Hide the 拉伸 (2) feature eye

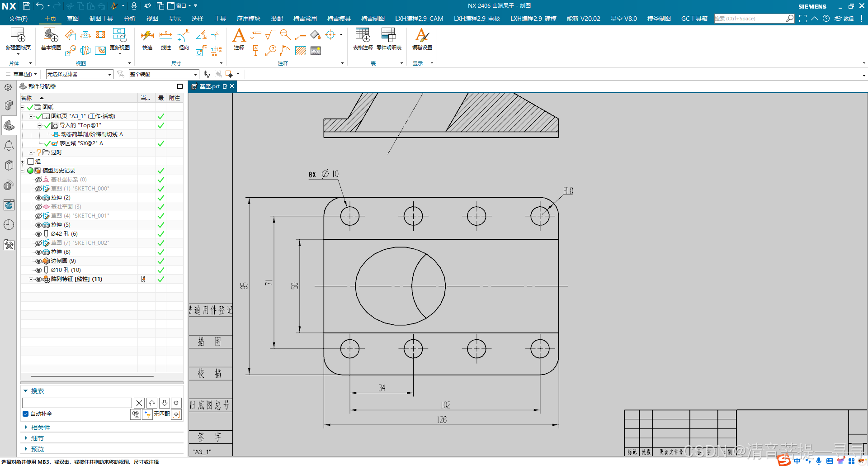(38, 198)
